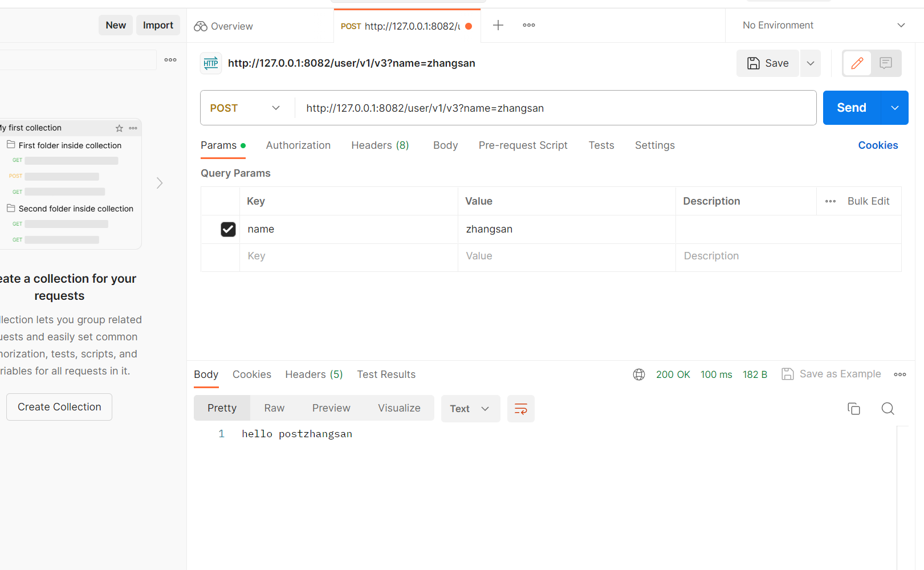Open the Tests tab
Viewport: 924px width, 570px height.
point(601,145)
